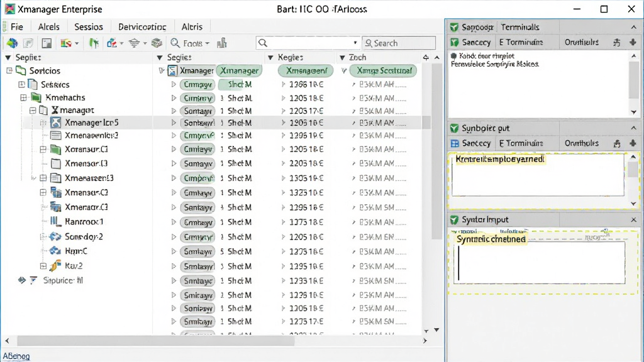The image size is (644, 362).
Task: Expand the Xoransur.C1 tree node
Action: (x=43, y=150)
